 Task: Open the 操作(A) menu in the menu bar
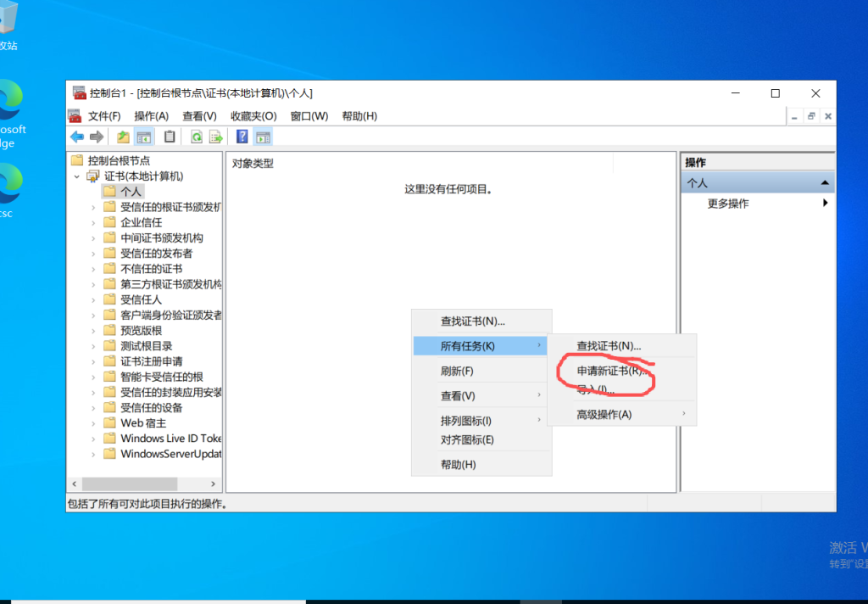(x=151, y=116)
